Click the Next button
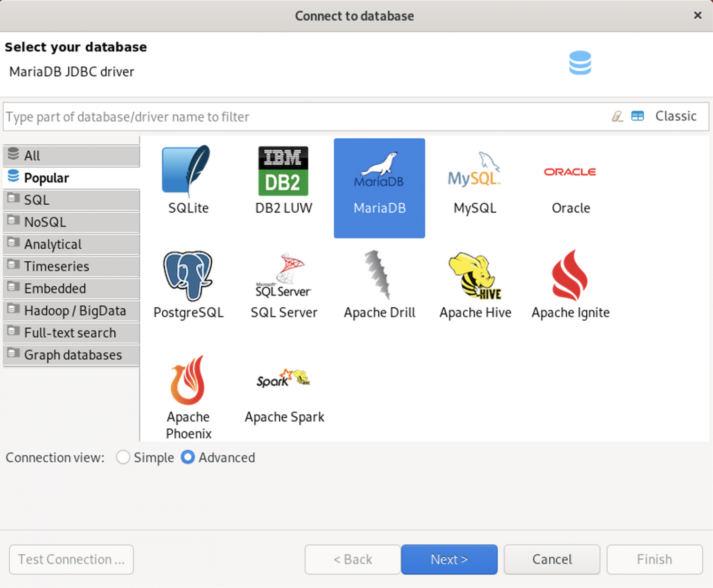Screen dimensions: 713x588 449,559
